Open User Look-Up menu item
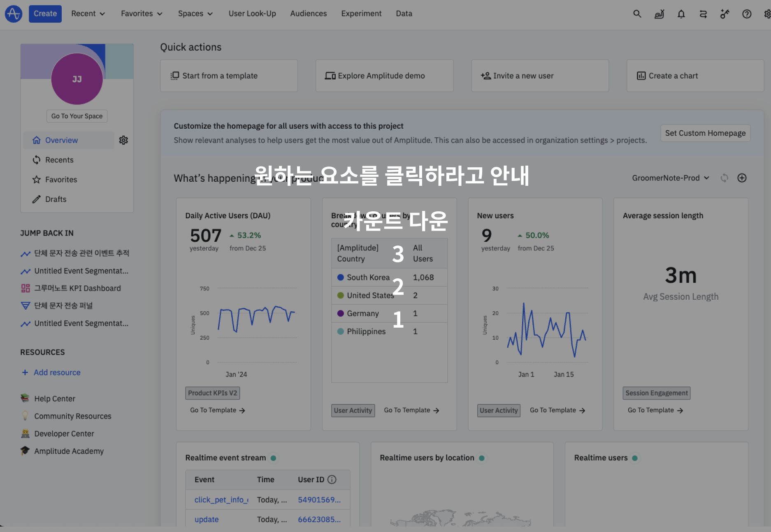The height and width of the screenshot is (532, 771). pos(252,14)
